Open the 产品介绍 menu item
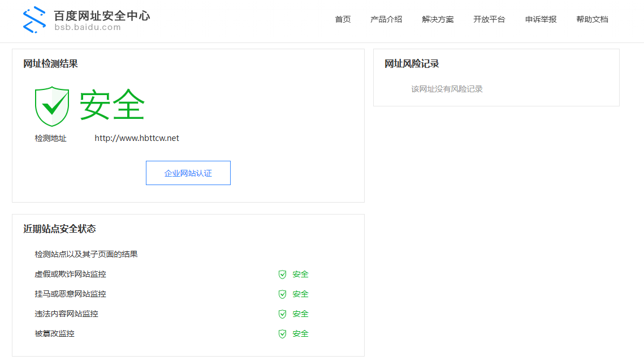644x360 pixels. 386,19
